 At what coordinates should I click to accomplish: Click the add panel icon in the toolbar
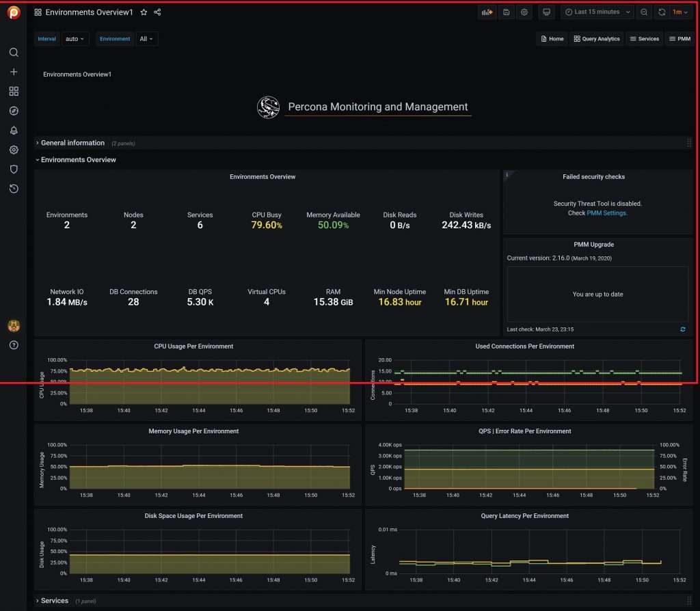487,12
